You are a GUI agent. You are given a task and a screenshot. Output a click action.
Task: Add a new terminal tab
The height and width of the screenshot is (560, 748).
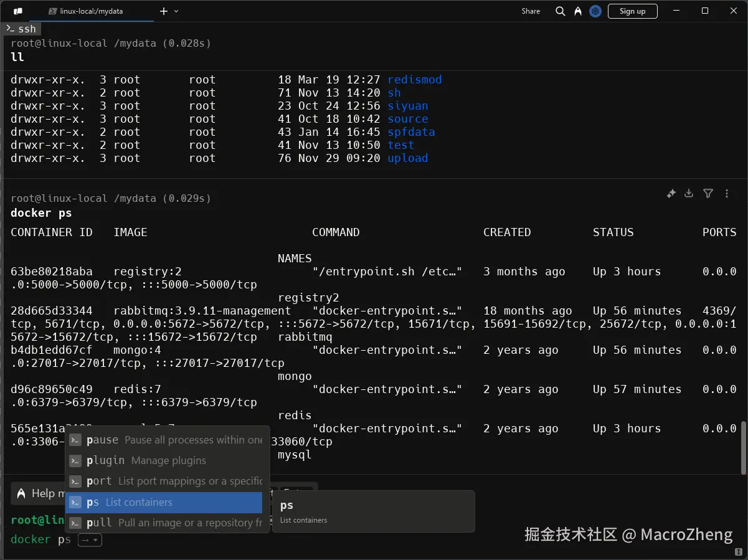164,11
